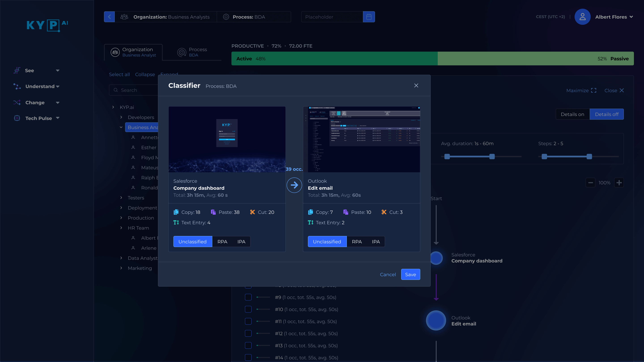Click the Avg. duration slider right handle

click(492, 157)
